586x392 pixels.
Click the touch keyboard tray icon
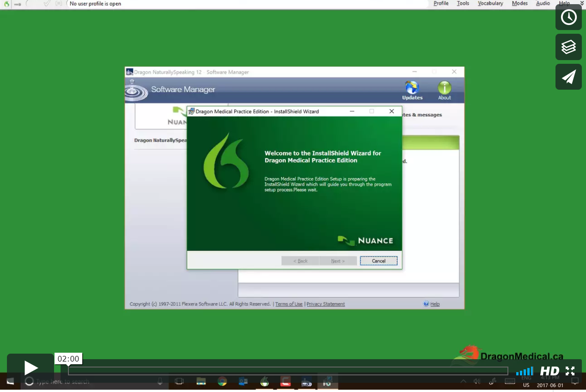[510, 381]
